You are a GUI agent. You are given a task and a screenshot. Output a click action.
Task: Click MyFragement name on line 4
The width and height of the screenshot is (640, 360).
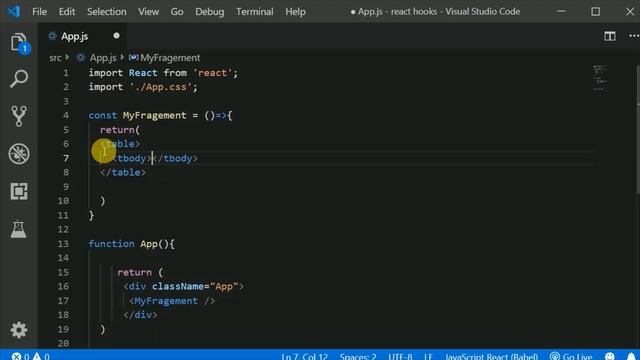[x=154, y=116]
